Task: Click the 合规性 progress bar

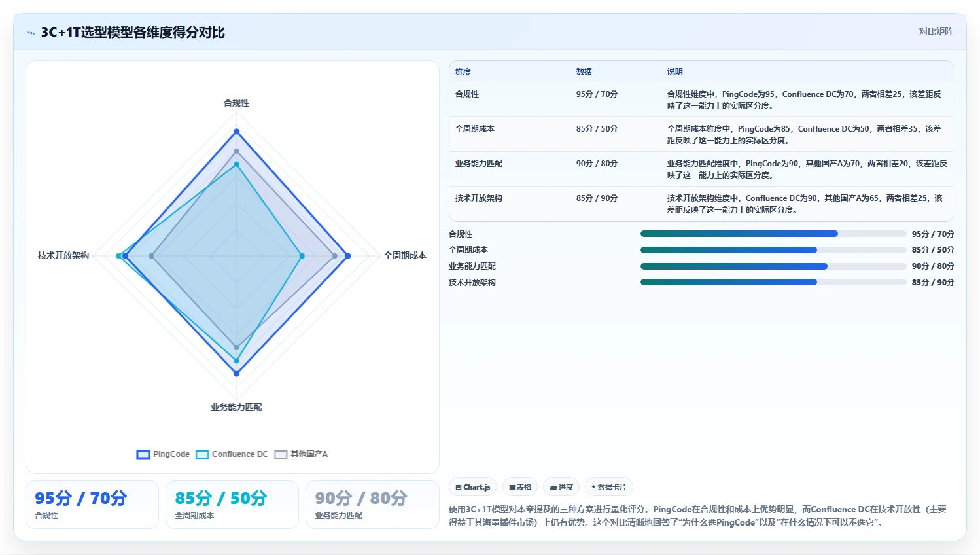Action: (x=773, y=234)
